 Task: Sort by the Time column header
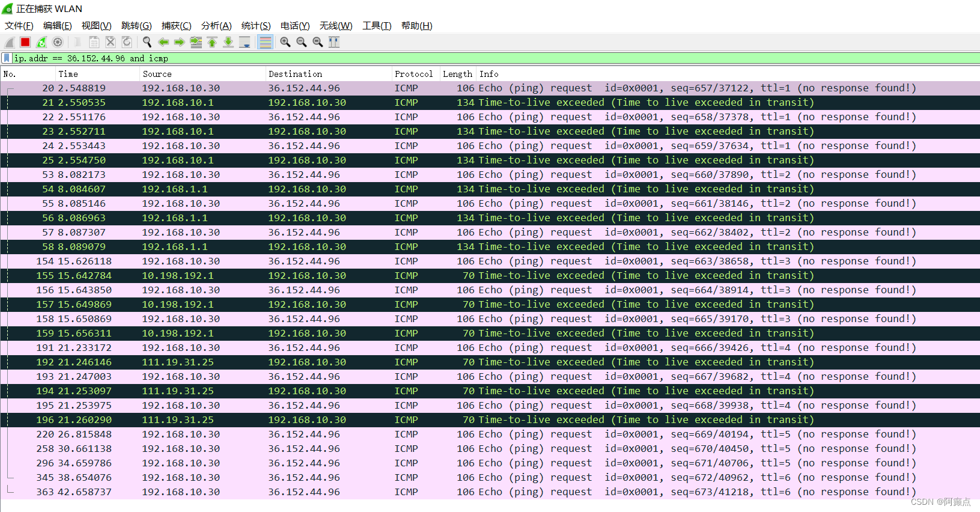click(97, 74)
